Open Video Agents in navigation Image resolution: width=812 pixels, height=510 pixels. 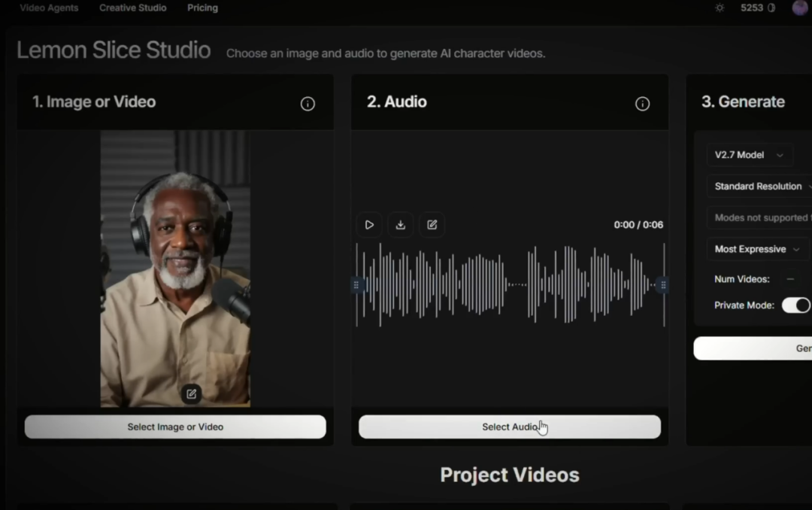coord(49,8)
